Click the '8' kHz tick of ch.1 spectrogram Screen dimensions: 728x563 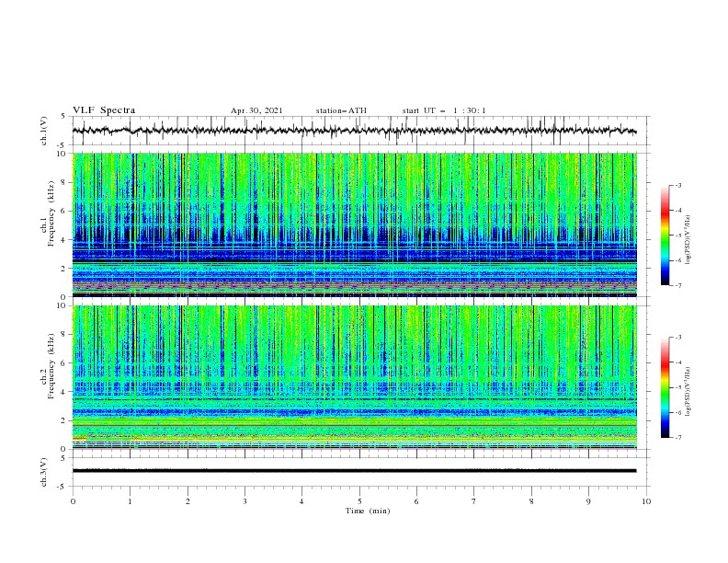(x=63, y=182)
